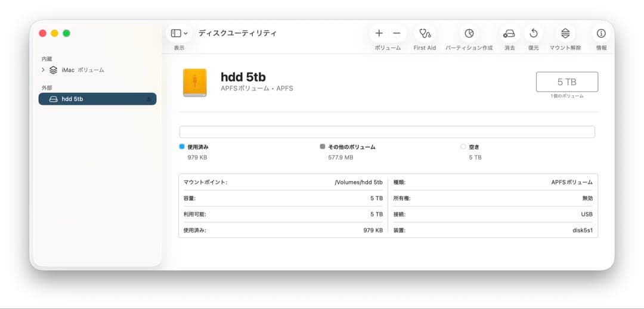The width and height of the screenshot is (644, 309).
Task: Remove volume with the minus button
Action: click(397, 33)
